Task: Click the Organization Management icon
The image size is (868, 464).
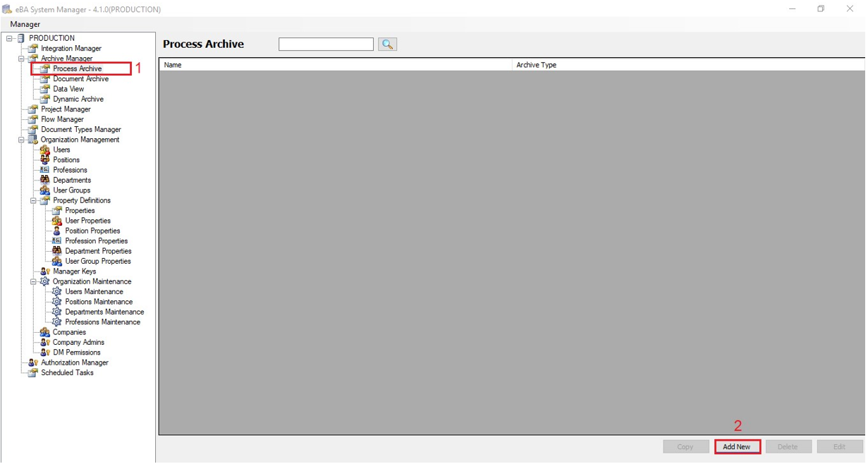Action: (32, 140)
